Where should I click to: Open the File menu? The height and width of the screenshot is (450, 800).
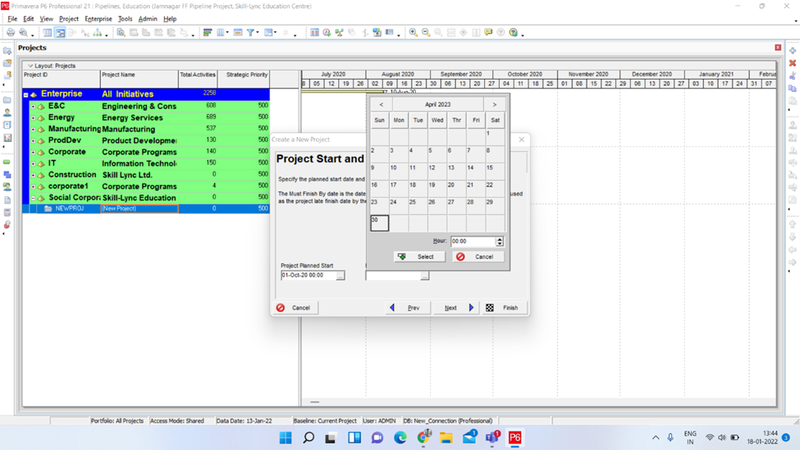12,19
